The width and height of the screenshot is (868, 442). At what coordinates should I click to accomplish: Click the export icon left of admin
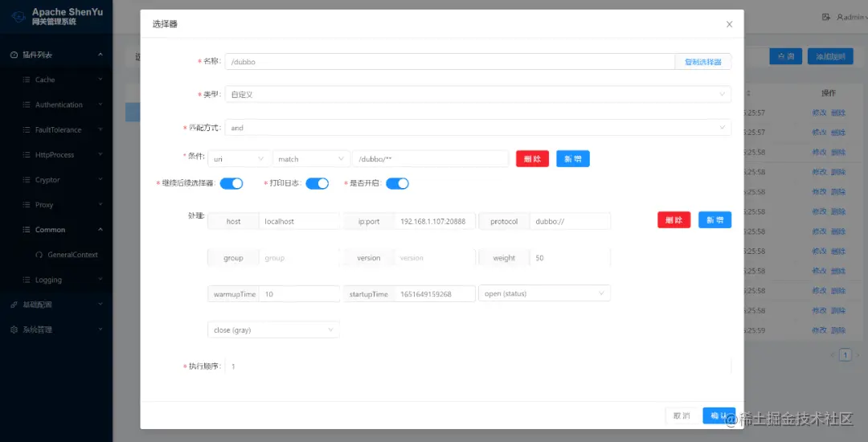pos(826,17)
